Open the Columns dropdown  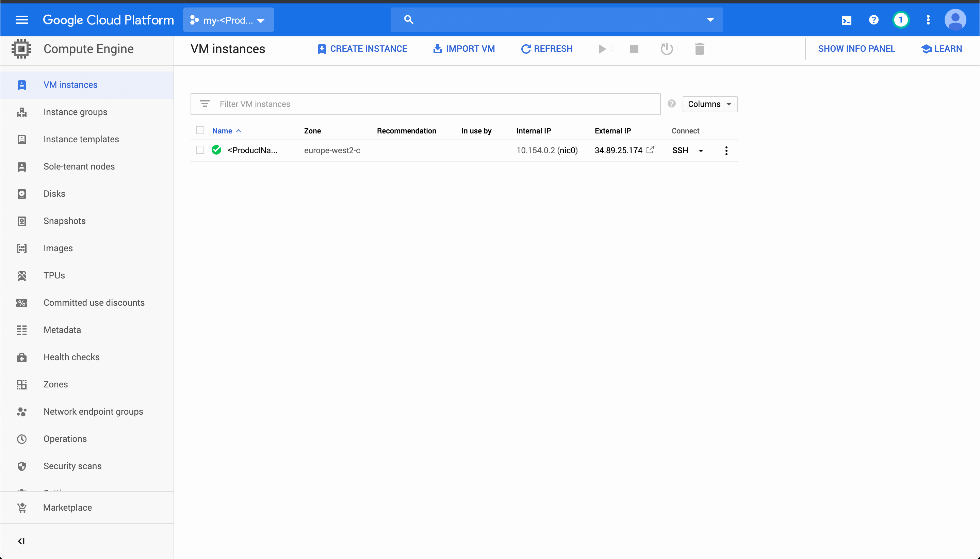point(709,103)
